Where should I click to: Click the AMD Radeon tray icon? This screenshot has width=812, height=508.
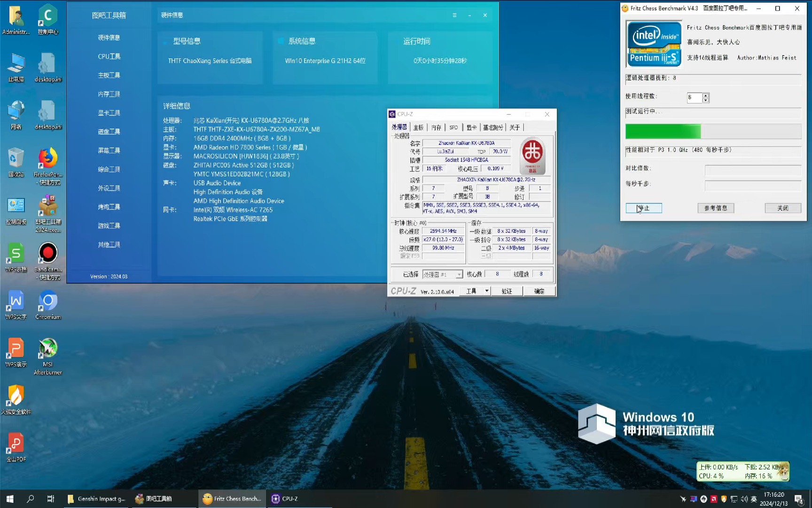coord(714,499)
